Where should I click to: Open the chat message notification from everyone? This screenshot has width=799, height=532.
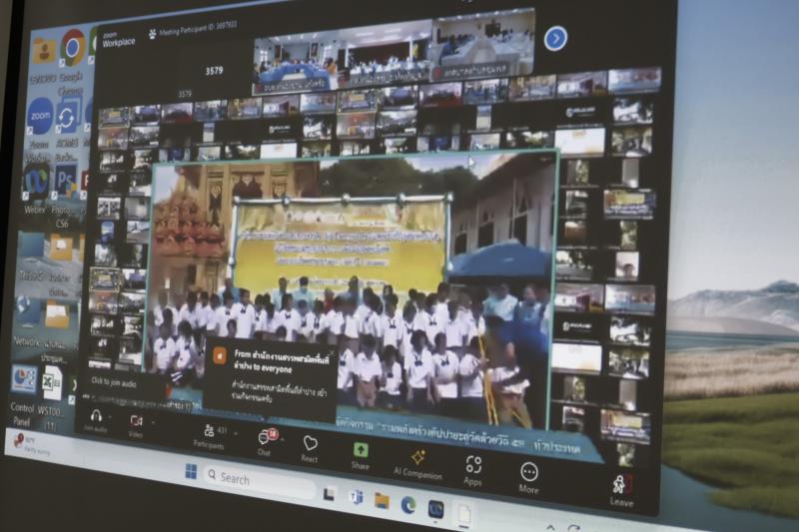pyautogui.click(x=271, y=379)
